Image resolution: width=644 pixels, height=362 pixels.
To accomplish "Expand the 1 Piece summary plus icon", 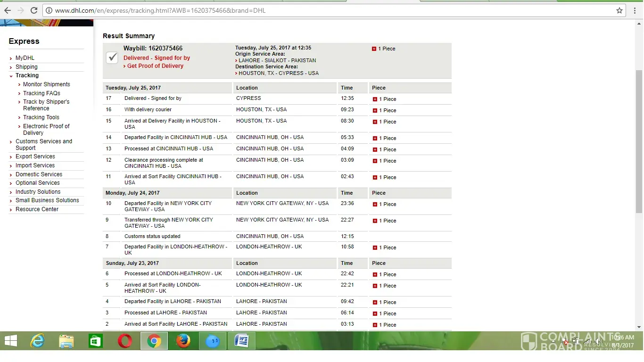I will tap(374, 49).
